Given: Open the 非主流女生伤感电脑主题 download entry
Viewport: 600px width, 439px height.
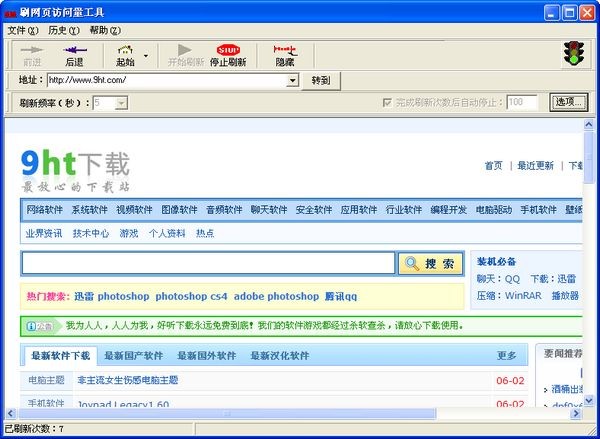Looking at the screenshot, I should [128, 380].
